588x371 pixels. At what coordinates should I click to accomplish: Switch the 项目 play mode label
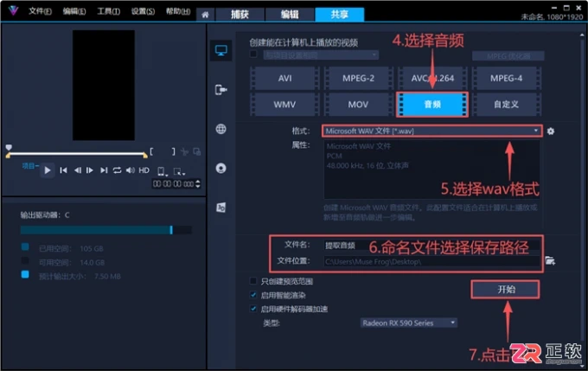click(x=30, y=166)
